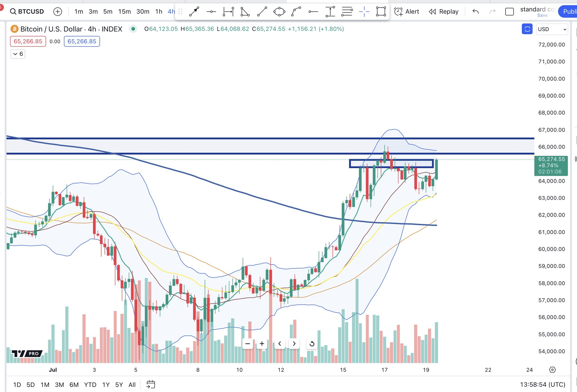Select the 3M date range
The image size is (577, 392).
(59, 385)
